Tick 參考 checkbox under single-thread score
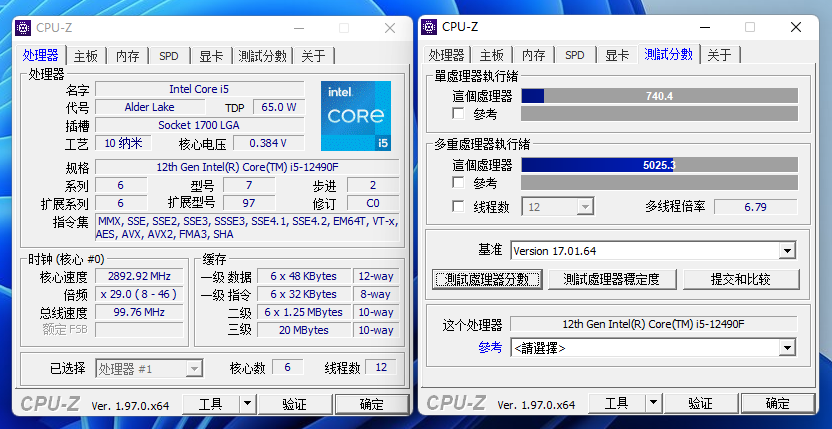Viewport: 832px width, 429px height. tap(458, 114)
